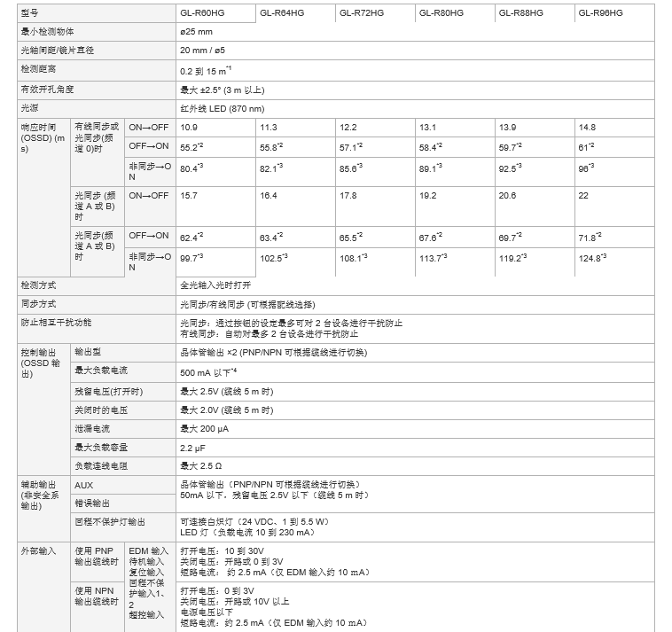Click the 61 OFF→ON value for GL-R96HG
672x632 pixels.
(586, 146)
